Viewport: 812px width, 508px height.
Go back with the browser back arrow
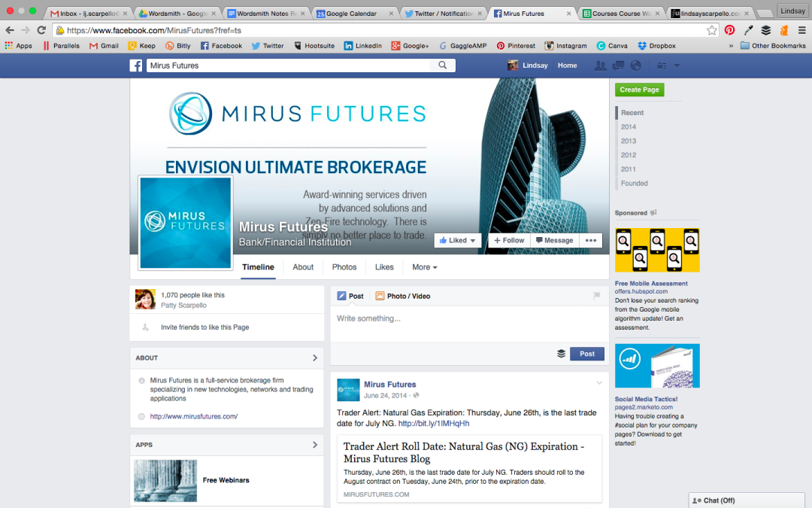click(9, 30)
